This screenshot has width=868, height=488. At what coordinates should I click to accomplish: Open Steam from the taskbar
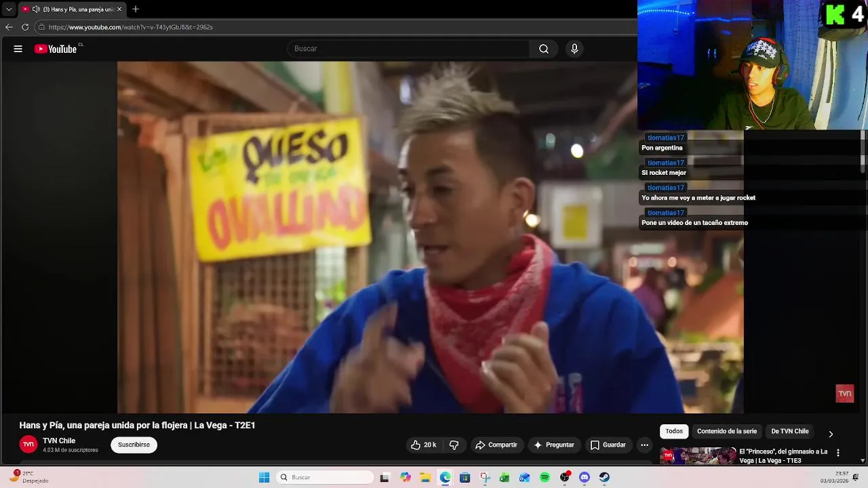pos(604,477)
